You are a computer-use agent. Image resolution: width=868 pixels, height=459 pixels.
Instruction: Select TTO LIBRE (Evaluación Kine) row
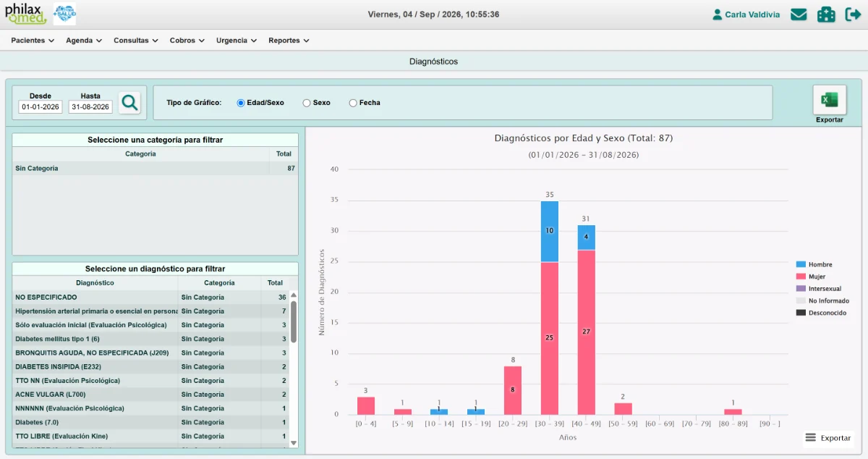pyautogui.click(x=150, y=437)
